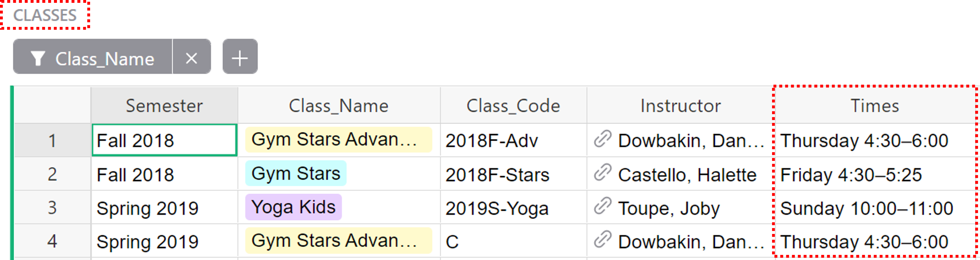Screen dimensions: 980x260
Task: Select the Class_Name column header
Action: point(339,105)
